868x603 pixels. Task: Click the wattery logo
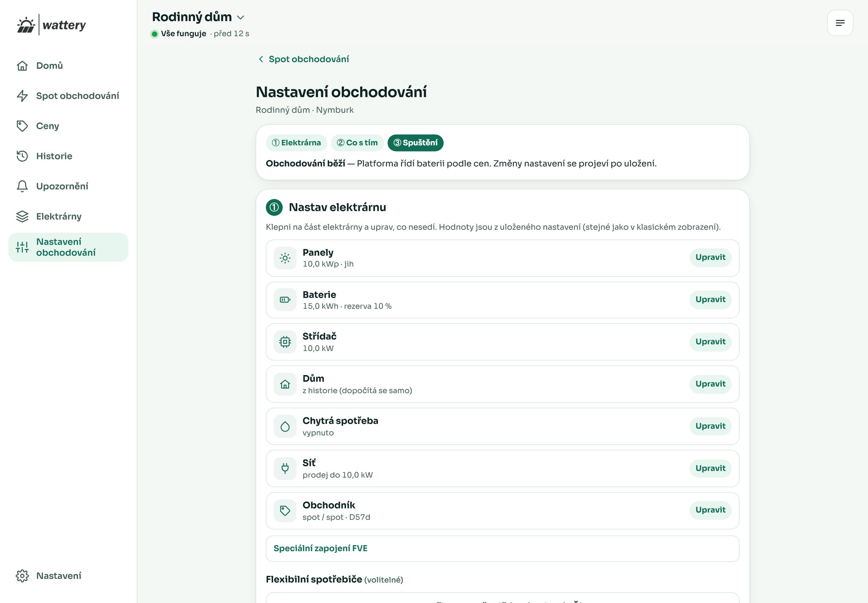(51, 25)
